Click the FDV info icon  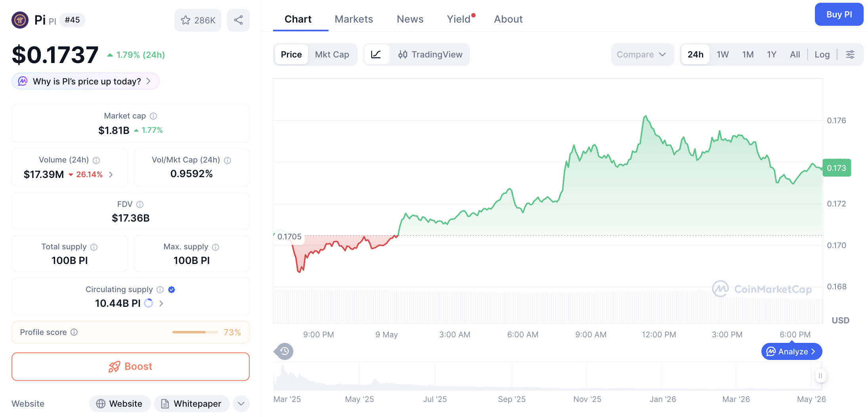(140, 204)
